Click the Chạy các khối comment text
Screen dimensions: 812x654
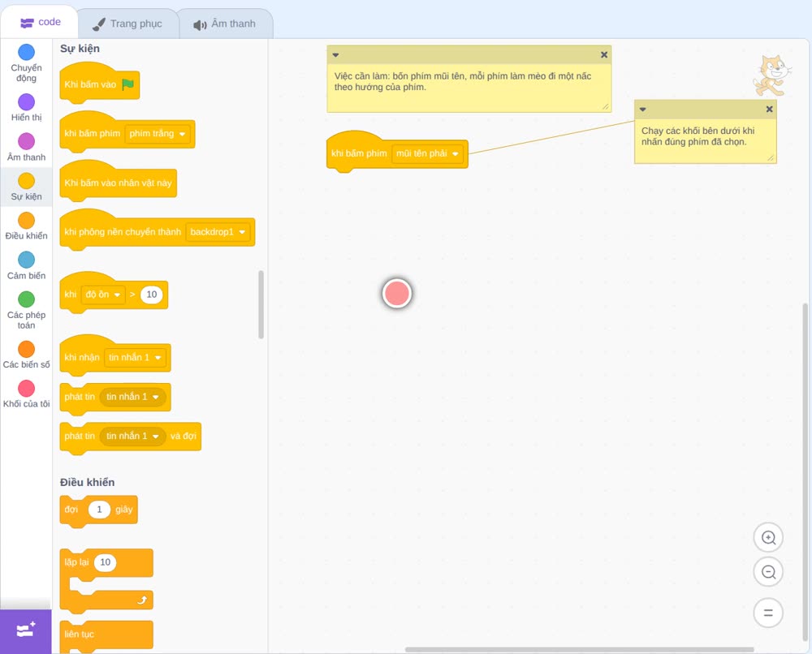(x=698, y=136)
